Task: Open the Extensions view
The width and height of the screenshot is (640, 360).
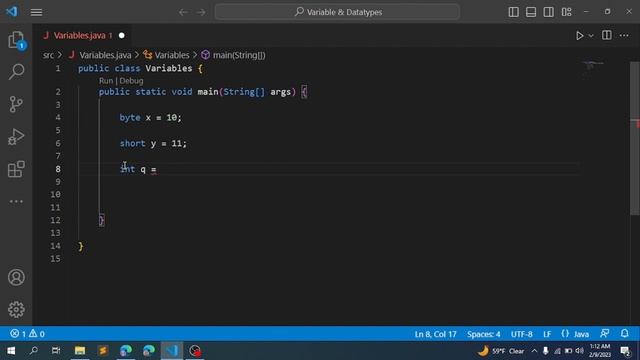Action: pos(16,169)
